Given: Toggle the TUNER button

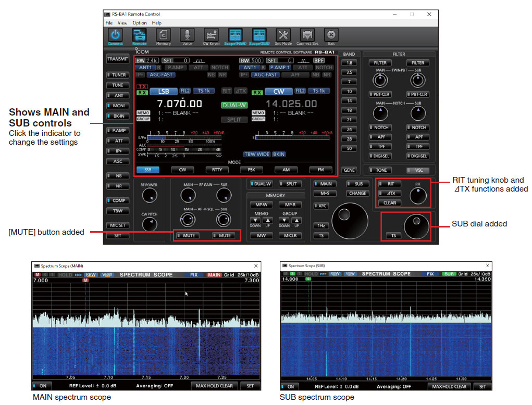Looking at the screenshot, I should [x=118, y=75].
